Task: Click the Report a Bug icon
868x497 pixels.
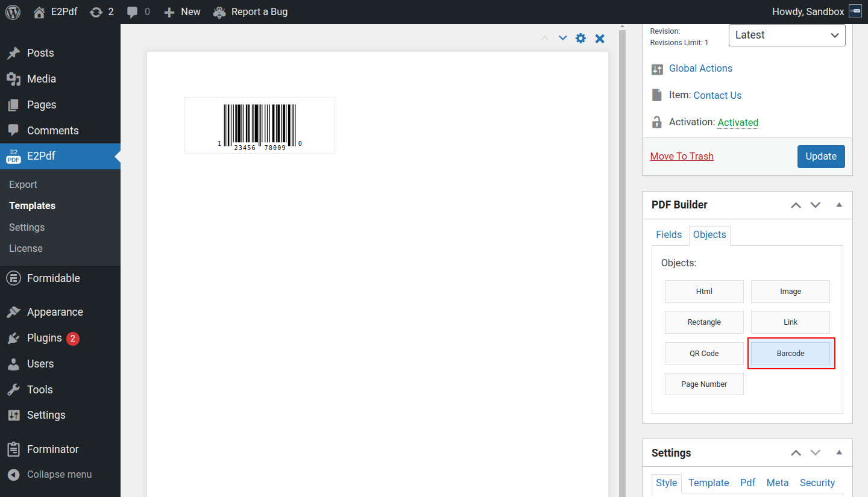Action: (x=220, y=12)
